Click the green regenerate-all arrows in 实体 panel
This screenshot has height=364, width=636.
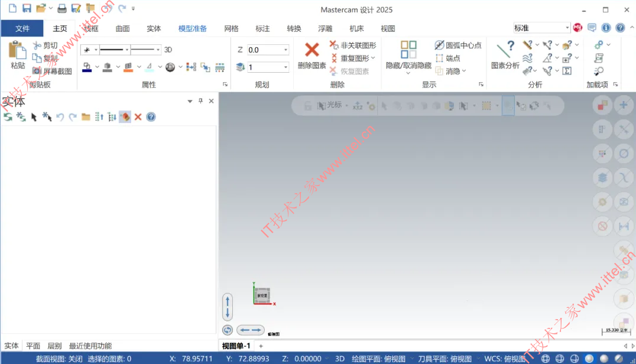pyautogui.click(x=8, y=117)
